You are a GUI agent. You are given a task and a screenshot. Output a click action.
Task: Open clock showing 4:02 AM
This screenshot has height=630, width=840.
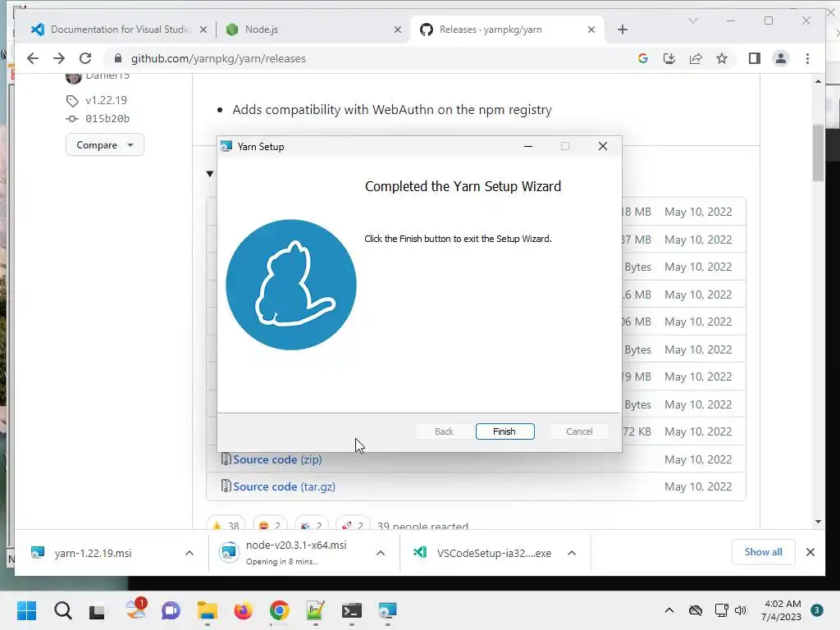(x=782, y=610)
